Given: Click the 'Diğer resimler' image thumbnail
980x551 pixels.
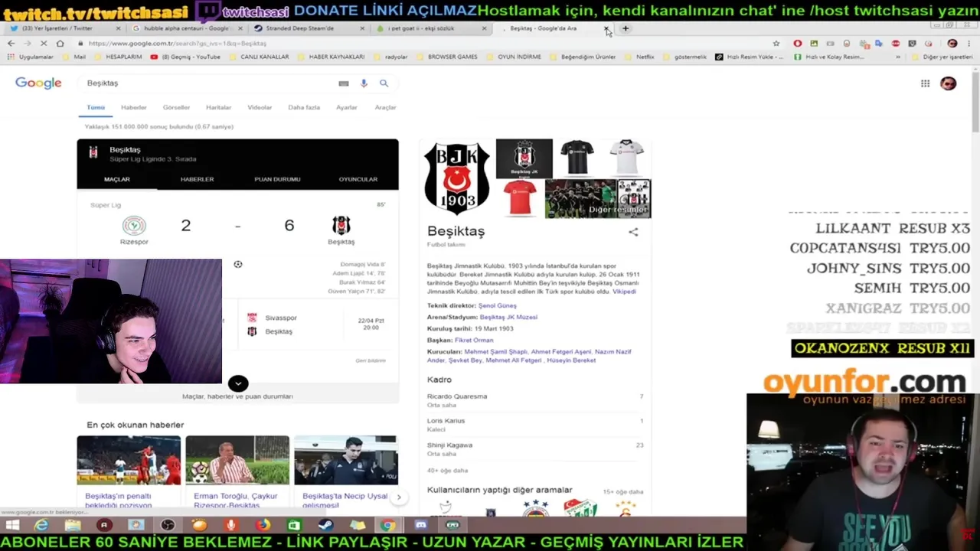Looking at the screenshot, I should tap(598, 199).
